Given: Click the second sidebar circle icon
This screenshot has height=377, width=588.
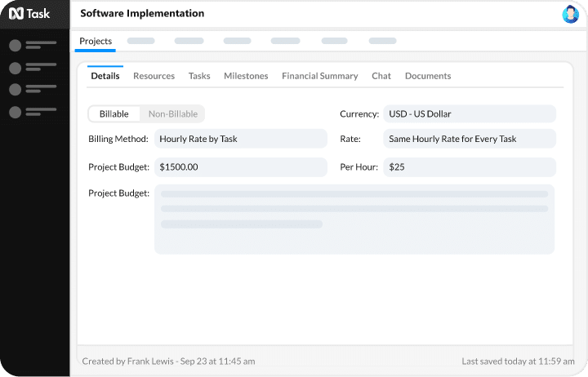Looking at the screenshot, I should tap(15, 67).
